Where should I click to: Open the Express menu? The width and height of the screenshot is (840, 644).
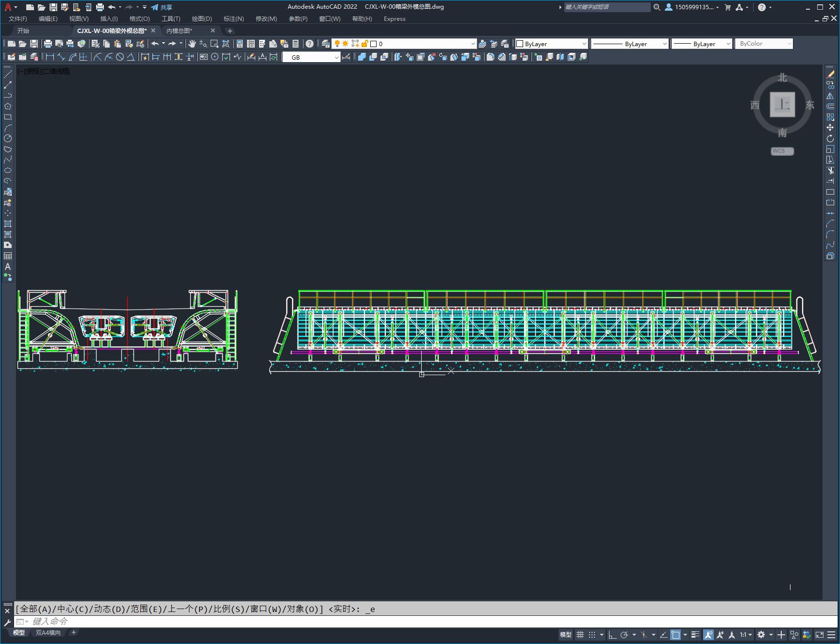pyautogui.click(x=395, y=19)
